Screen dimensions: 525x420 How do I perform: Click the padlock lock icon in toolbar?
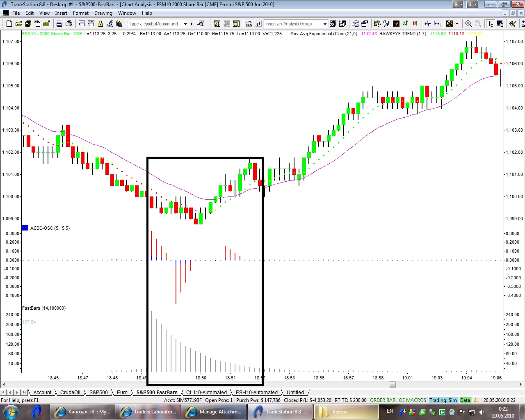point(100,23)
